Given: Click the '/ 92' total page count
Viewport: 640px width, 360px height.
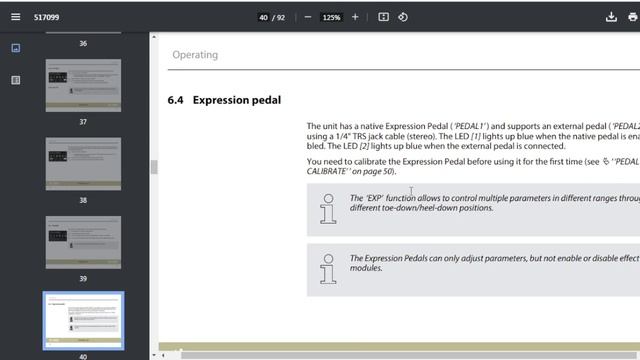Looking at the screenshot, I should click(278, 18).
